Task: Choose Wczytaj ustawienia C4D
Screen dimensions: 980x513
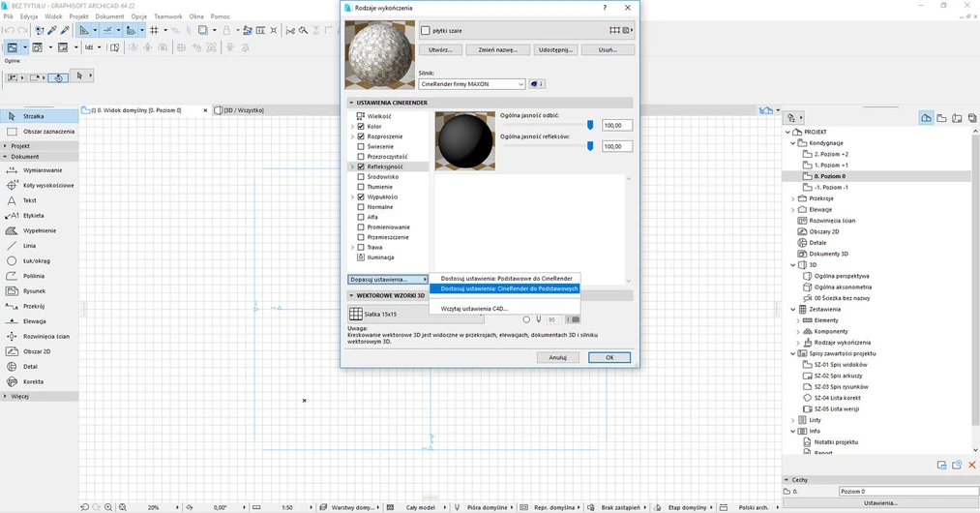Action: click(x=506, y=309)
